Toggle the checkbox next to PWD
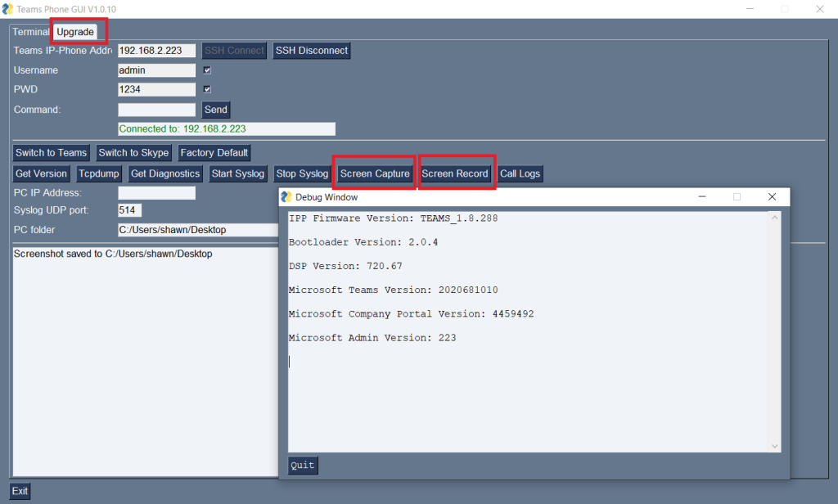 tap(207, 89)
